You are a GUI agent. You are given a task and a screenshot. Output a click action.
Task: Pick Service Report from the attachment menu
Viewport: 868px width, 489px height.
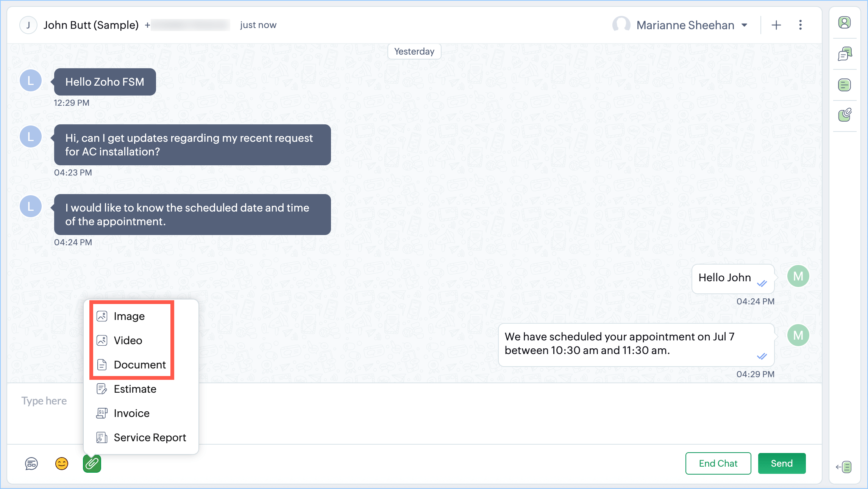pyautogui.click(x=150, y=437)
